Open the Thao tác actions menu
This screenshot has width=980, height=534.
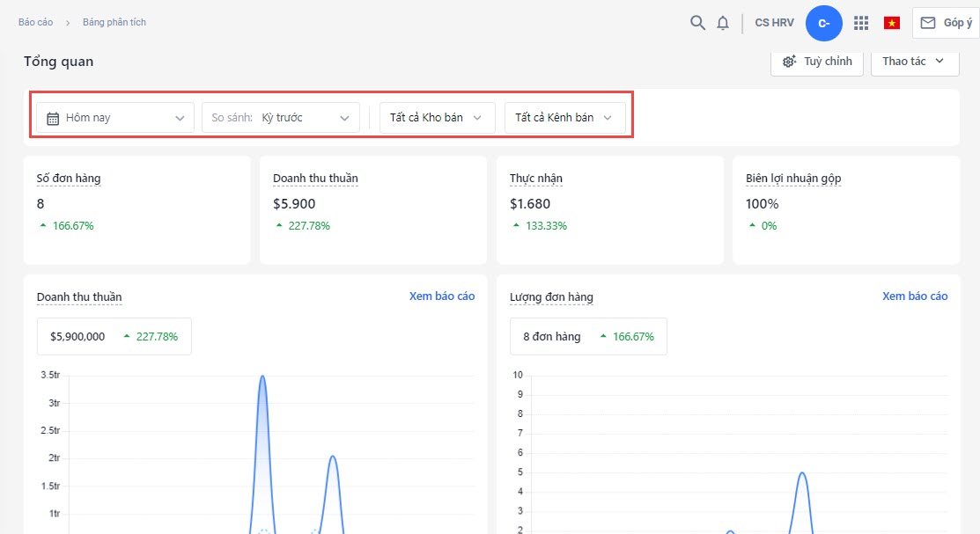(914, 62)
